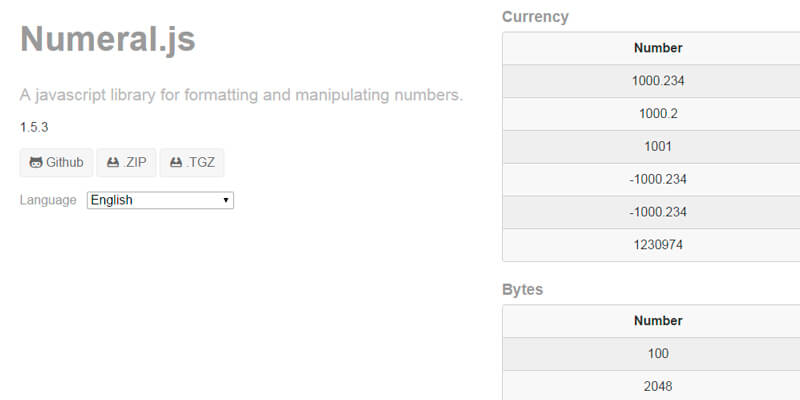This screenshot has width=800, height=400.
Task: Click the Bytes section heading
Action: 522,290
